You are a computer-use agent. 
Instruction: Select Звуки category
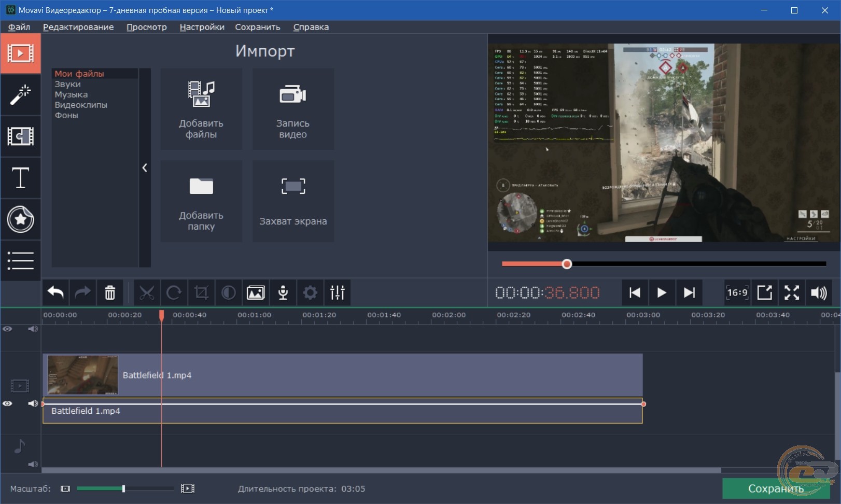[95, 84]
